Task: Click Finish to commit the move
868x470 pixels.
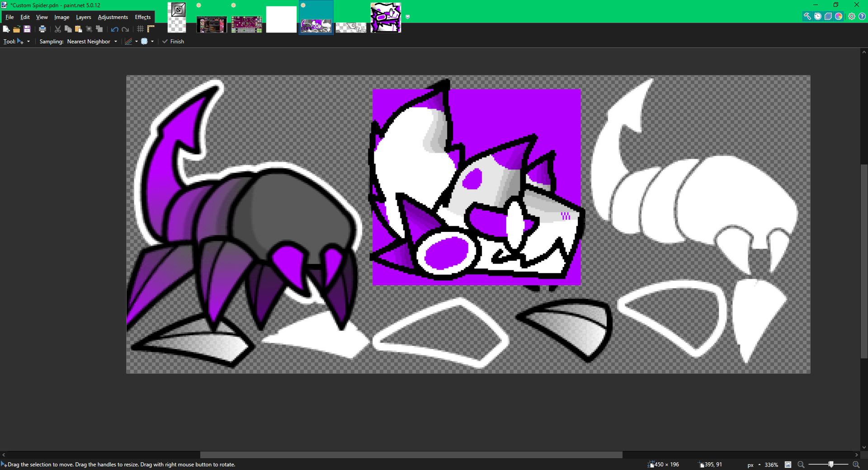Action: [x=173, y=41]
